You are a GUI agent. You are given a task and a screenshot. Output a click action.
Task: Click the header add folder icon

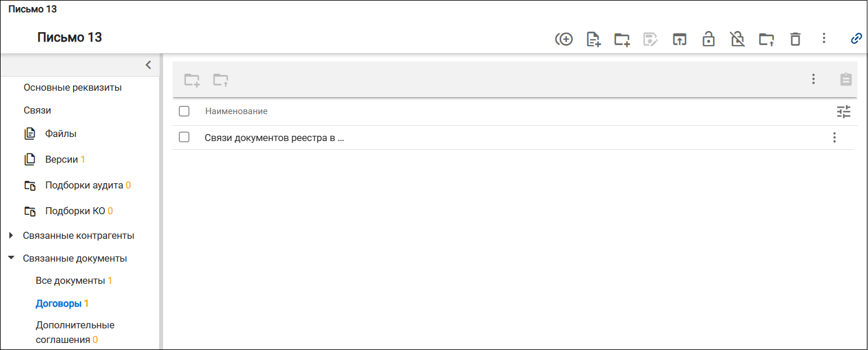(x=622, y=39)
